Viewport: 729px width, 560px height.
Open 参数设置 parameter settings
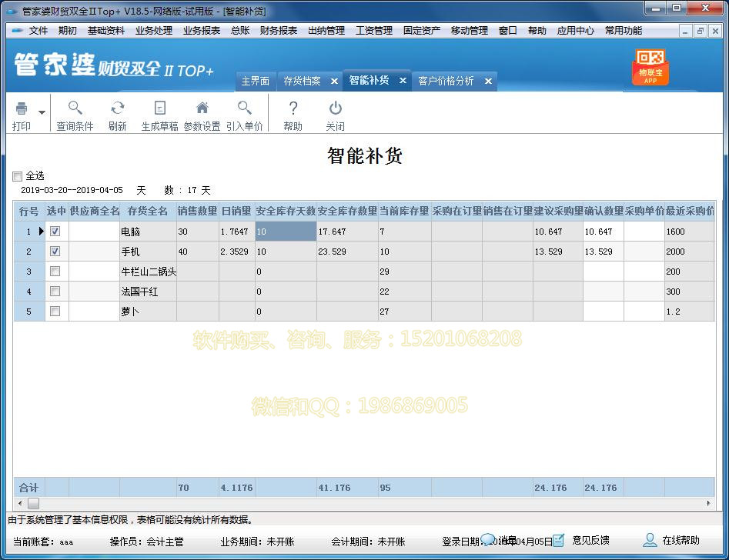tap(202, 114)
